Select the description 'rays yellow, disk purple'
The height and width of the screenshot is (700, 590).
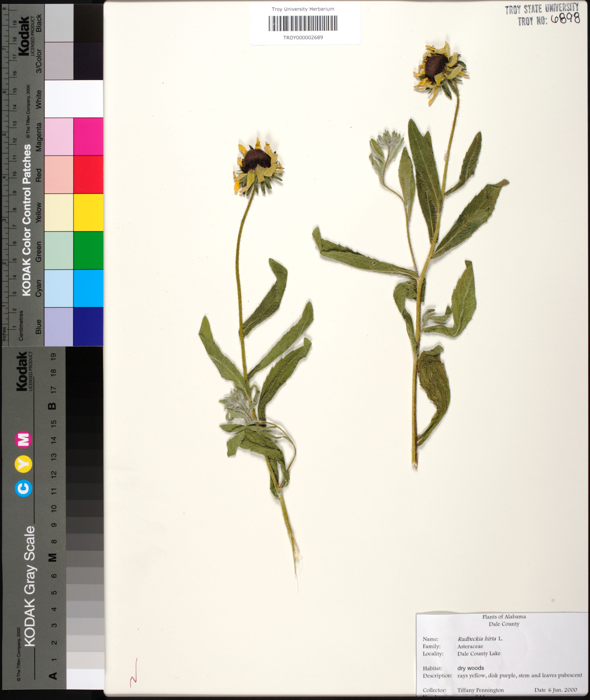click(x=487, y=675)
